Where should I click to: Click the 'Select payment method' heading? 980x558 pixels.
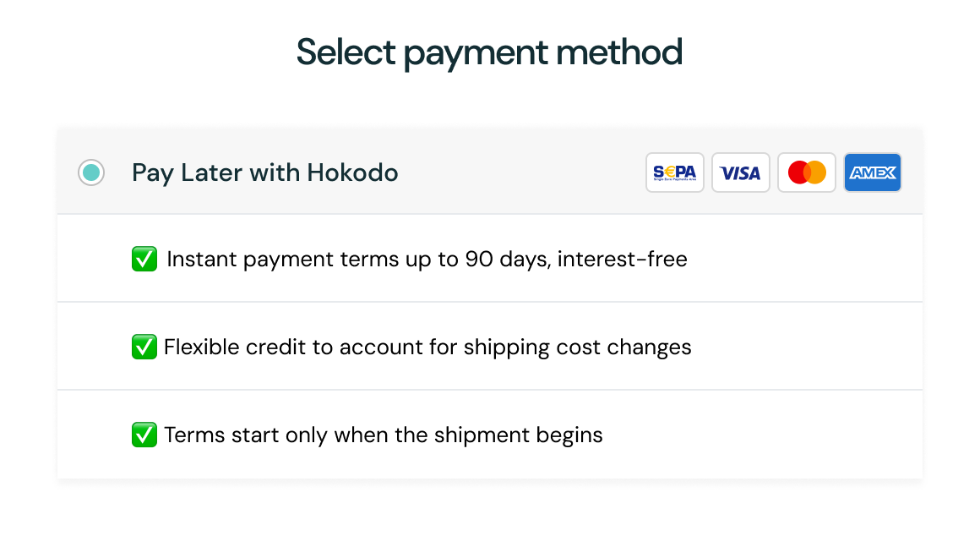tap(489, 52)
